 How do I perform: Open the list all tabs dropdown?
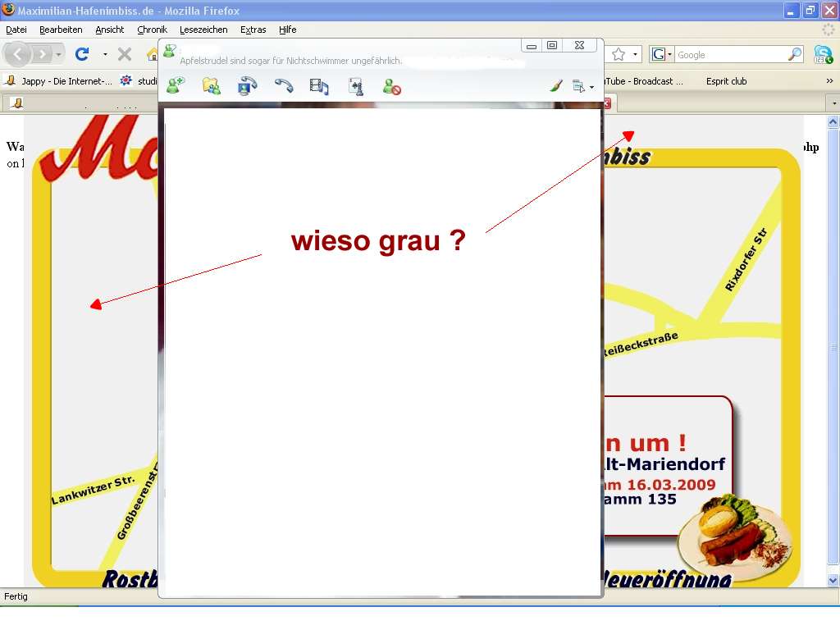[834, 103]
